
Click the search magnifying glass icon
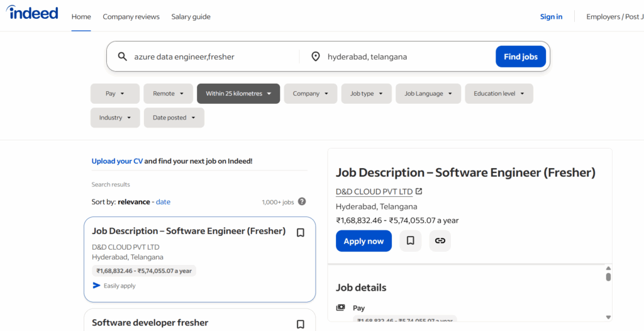[123, 57]
